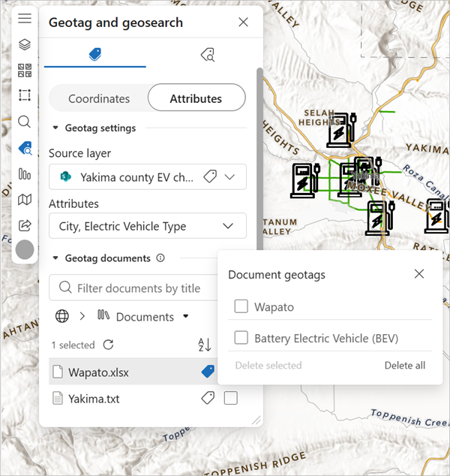Click EV charger marker near Selah Heights
The image size is (450, 476).
point(342,130)
